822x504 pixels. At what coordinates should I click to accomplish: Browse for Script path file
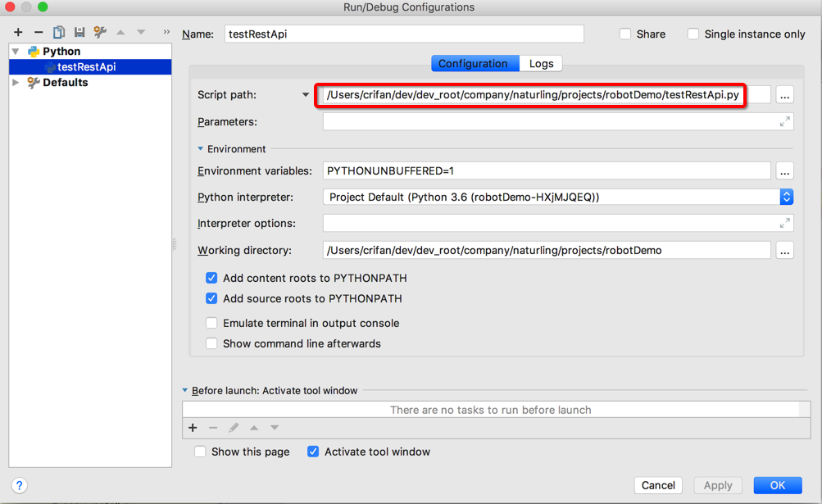[785, 95]
